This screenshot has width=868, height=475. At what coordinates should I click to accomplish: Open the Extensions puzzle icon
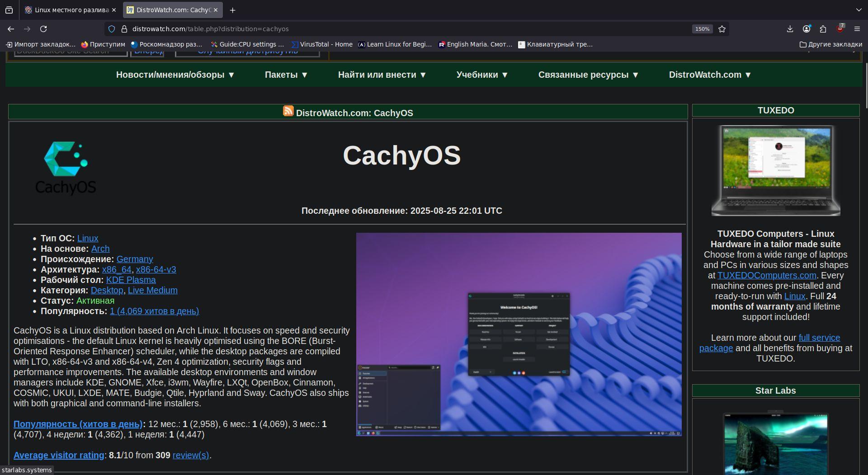point(823,29)
